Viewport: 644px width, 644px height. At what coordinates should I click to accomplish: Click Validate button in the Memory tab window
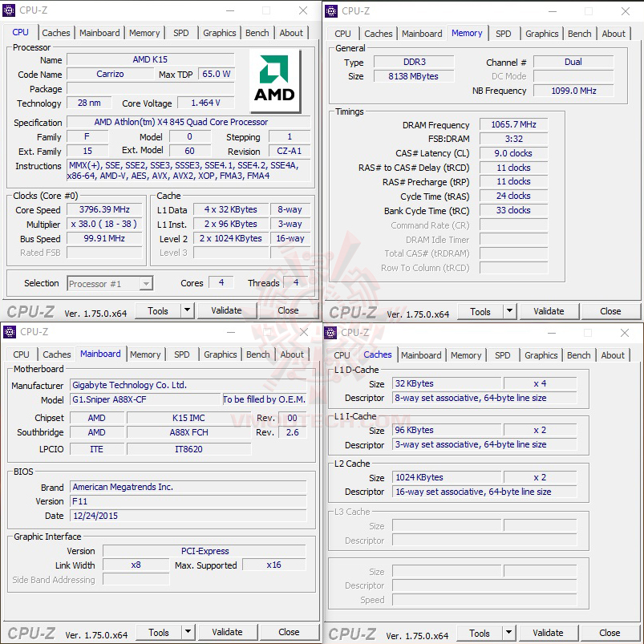coord(549,311)
